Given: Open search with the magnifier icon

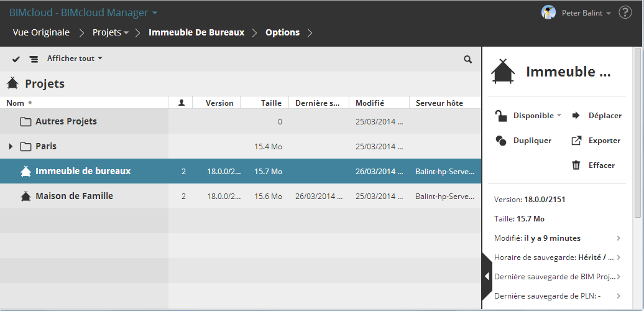Looking at the screenshot, I should tap(467, 60).
